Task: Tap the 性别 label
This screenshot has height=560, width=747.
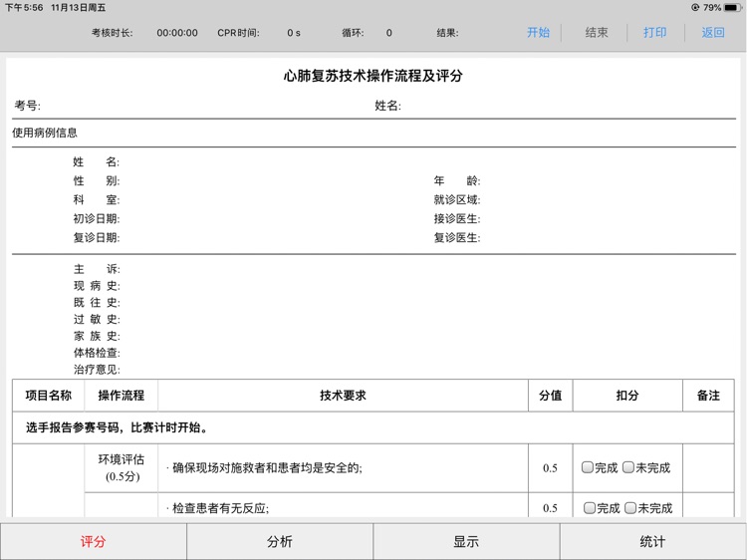Action: click(96, 180)
